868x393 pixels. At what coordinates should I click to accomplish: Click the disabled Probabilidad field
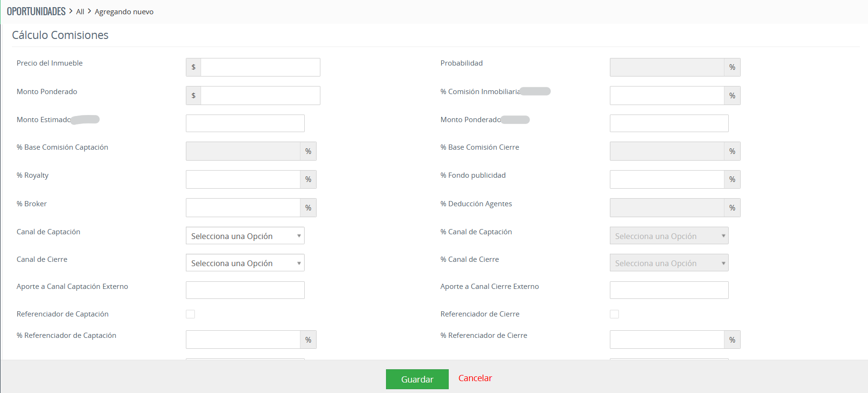(667, 67)
